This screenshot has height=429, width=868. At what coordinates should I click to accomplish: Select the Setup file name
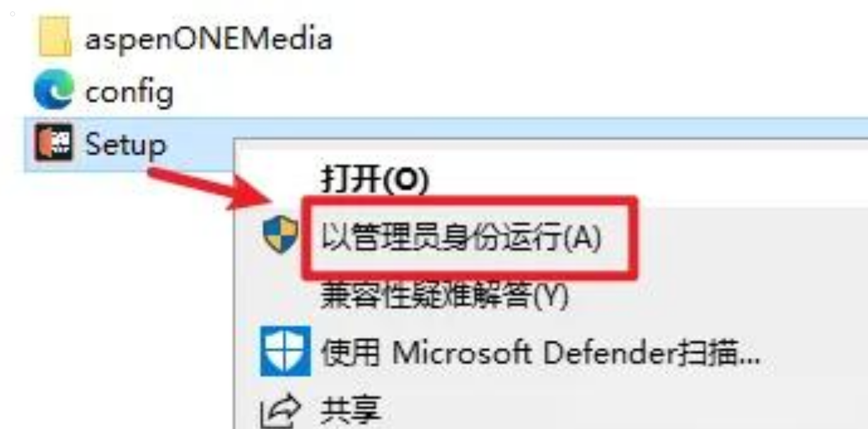point(125,145)
